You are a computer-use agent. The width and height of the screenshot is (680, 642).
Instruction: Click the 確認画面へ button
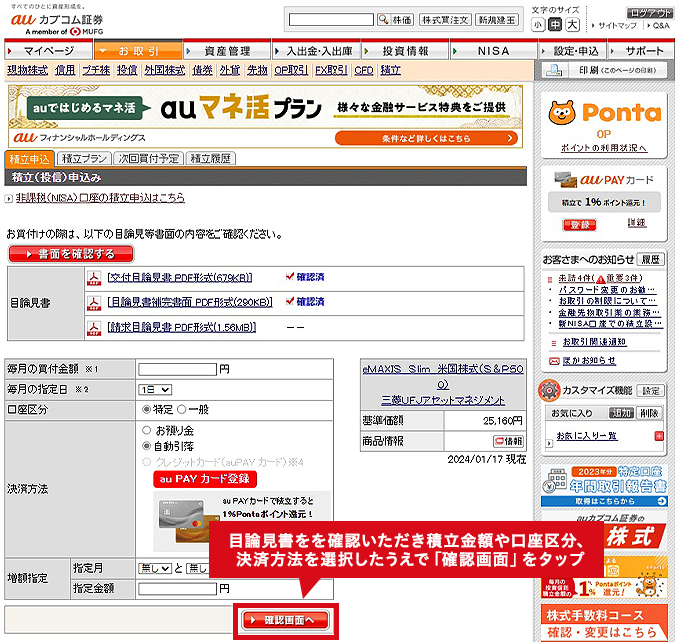(285, 620)
